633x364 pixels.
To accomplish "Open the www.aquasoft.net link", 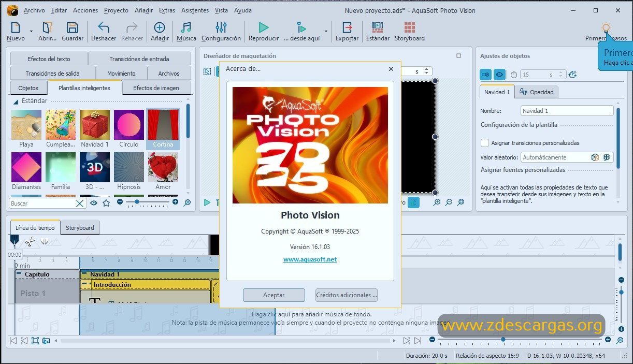I will (x=310, y=259).
